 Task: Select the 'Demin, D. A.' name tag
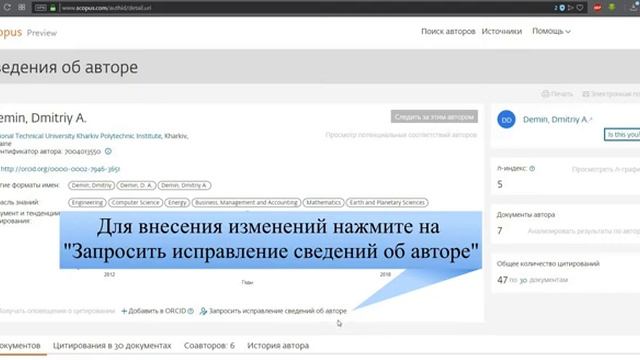tap(136, 185)
